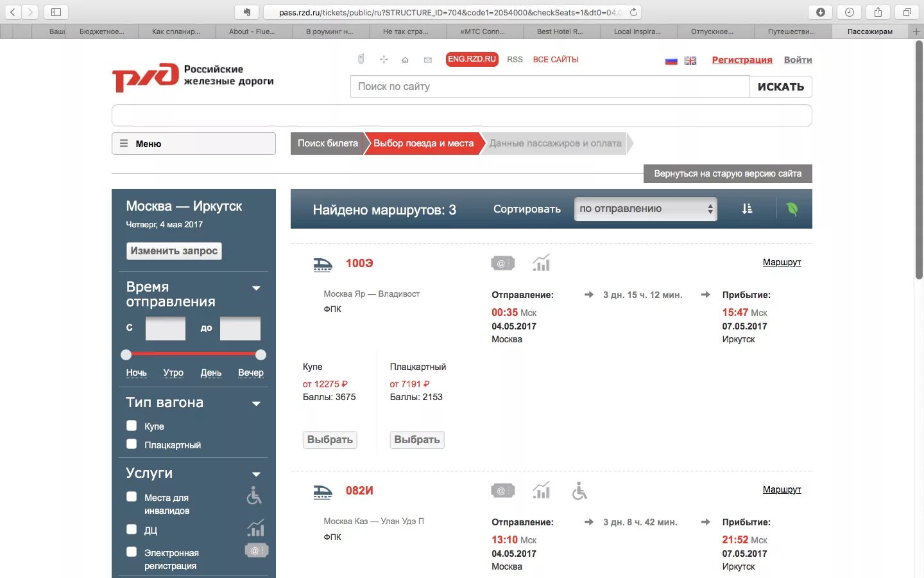Open hamburger Меню icon
The width and height of the screenshot is (924, 578).
[x=124, y=144]
